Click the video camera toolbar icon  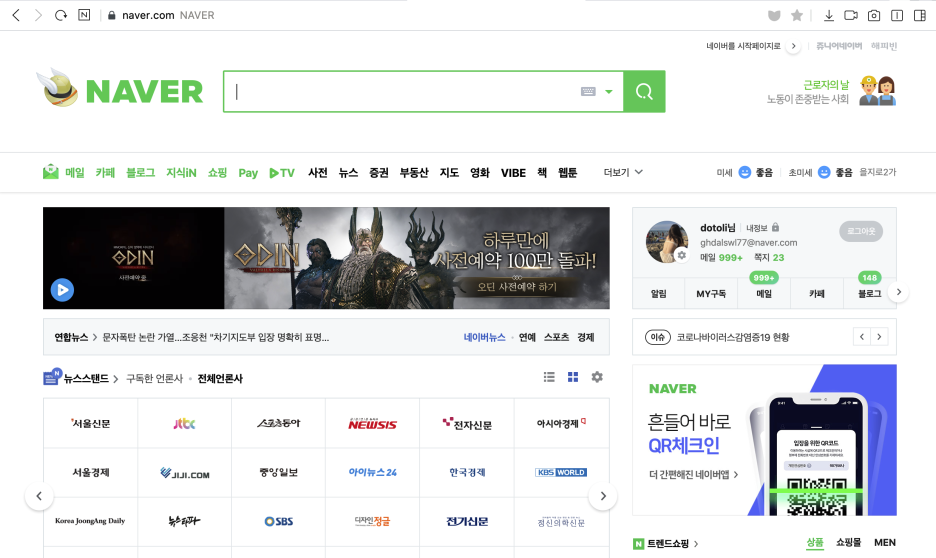[851, 16]
